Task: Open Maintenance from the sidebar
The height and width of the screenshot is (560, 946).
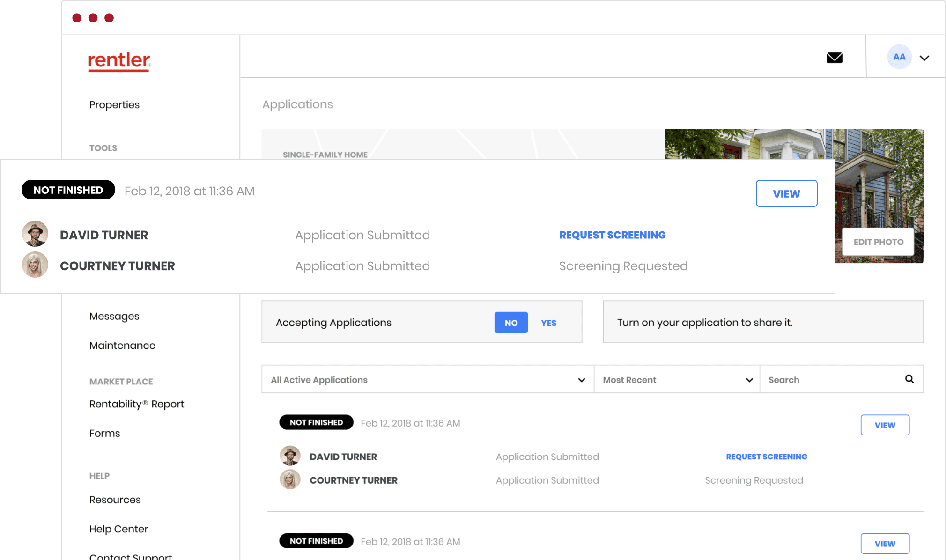Action: click(122, 345)
